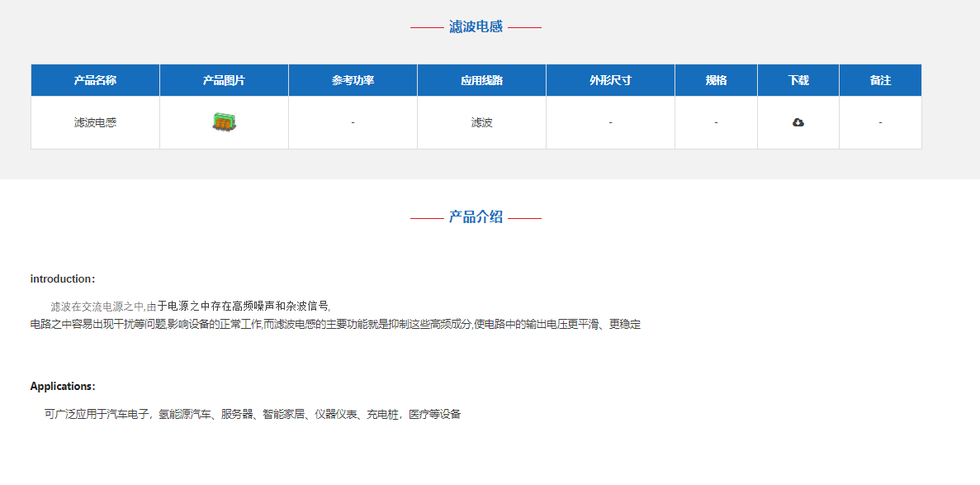Viewport: 980px width, 485px height.
Task: Click the 外形尺寸 column header
Action: pyautogui.click(x=610, y=80)
